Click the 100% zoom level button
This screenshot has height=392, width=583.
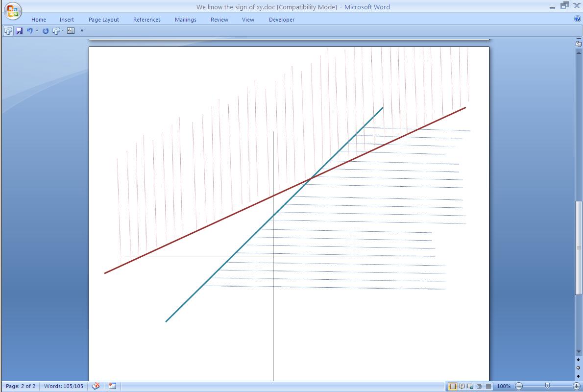(x=503, y=386)
